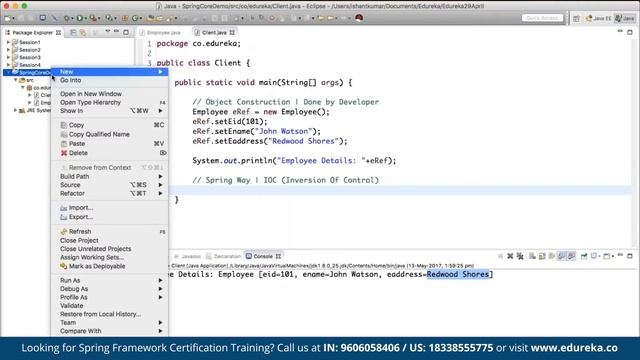Click the Clear Console icon
640x360 pixels.
tap(532, 256)
